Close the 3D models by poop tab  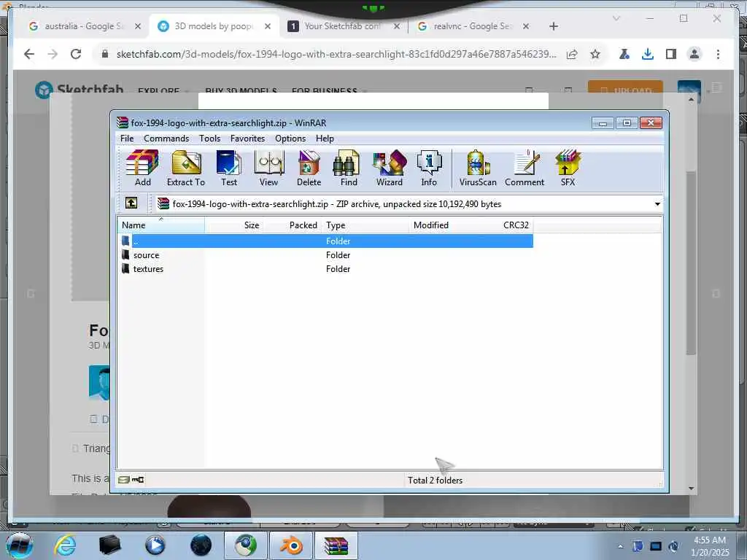[x=268, y=26]
